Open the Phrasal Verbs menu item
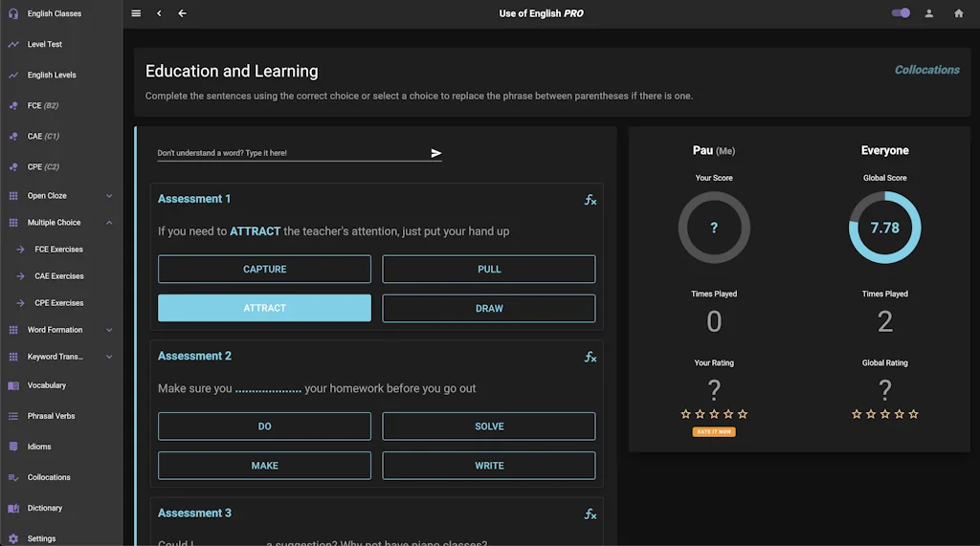The height and width of the screenshot is (546, 980). 51,416
